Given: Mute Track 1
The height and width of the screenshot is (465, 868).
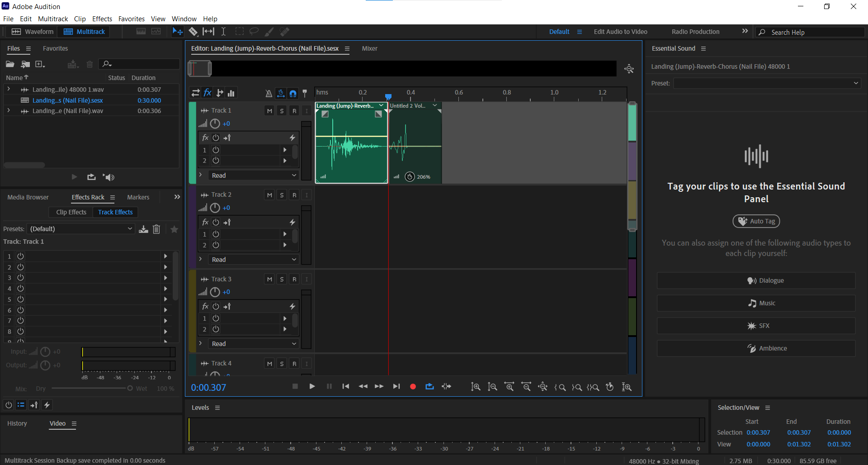Looking at the screenshot, I should coord(269,111).
